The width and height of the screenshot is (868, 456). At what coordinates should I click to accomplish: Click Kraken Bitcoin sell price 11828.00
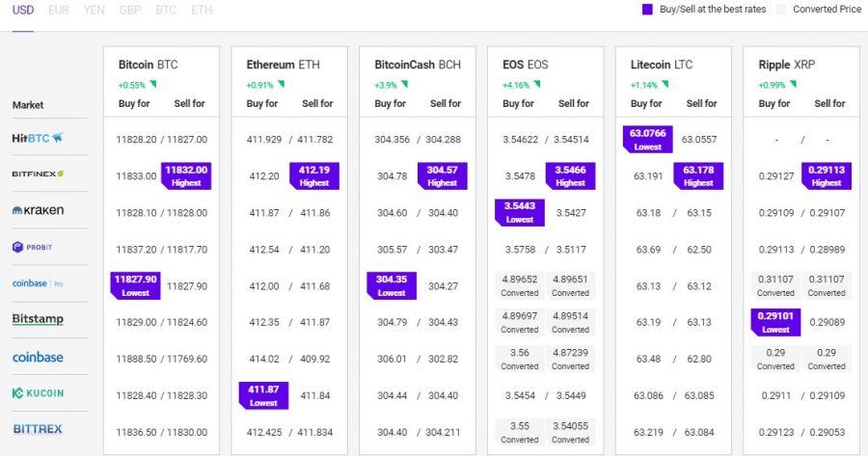187,212
